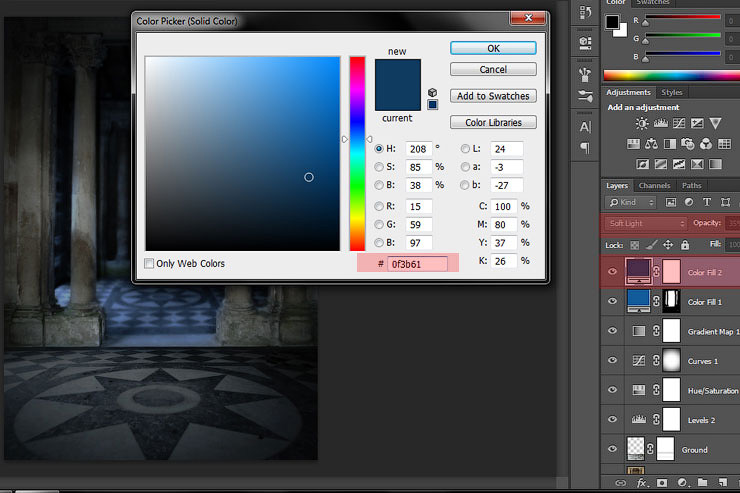Click the Add to Swatches button

[493, 96]
